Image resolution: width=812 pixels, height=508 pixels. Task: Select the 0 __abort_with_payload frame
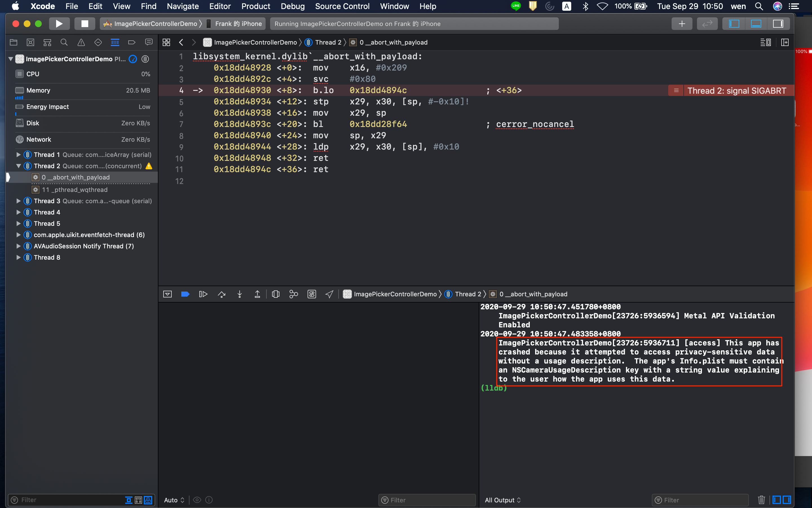point(82,178)
